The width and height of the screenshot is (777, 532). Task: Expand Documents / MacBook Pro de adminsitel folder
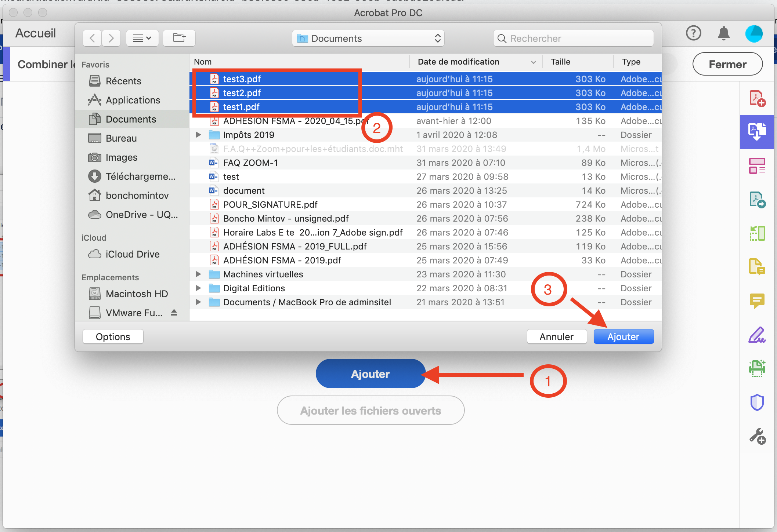click(198, 302)
